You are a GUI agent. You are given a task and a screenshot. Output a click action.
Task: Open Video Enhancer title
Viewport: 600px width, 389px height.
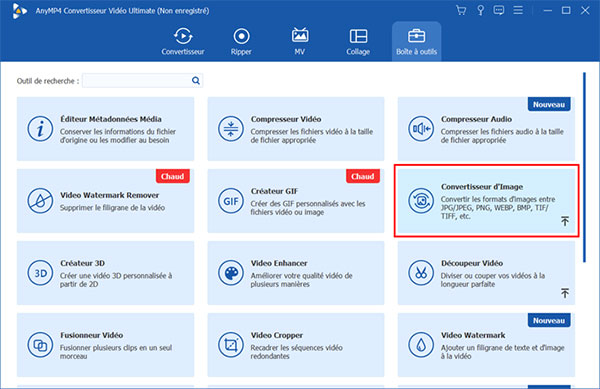pyautogui.click(x=279, y=263)
